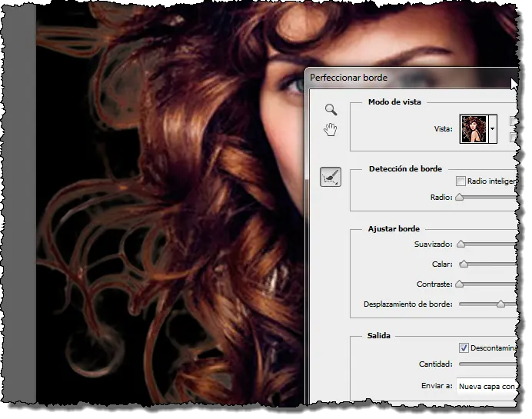This screenshot has width=532, height=419.
Task: Activate the Refine Radius brush tool
Action: click(x=331, y=177)
